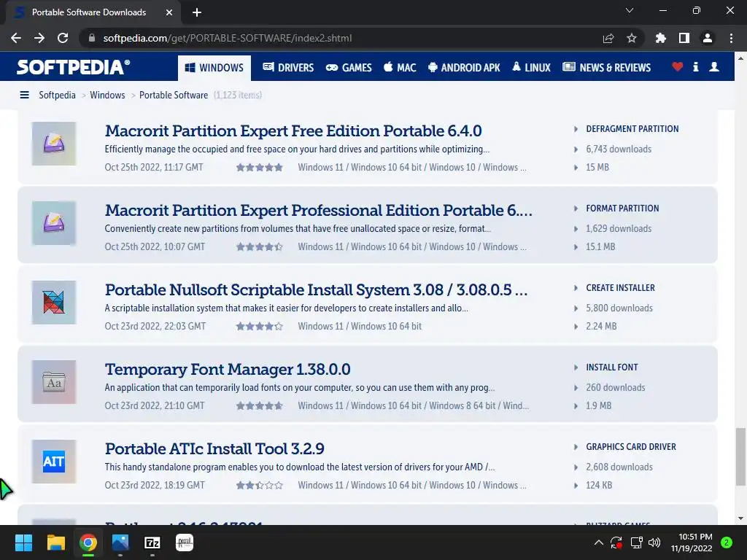Open the Games section
The image size is (747, 560).
(349, 68)
